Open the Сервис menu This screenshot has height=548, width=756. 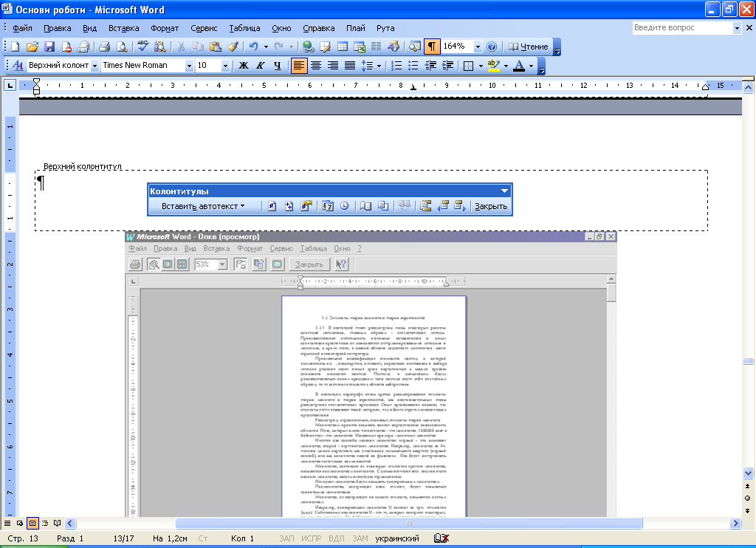click(x=204, y=28)
